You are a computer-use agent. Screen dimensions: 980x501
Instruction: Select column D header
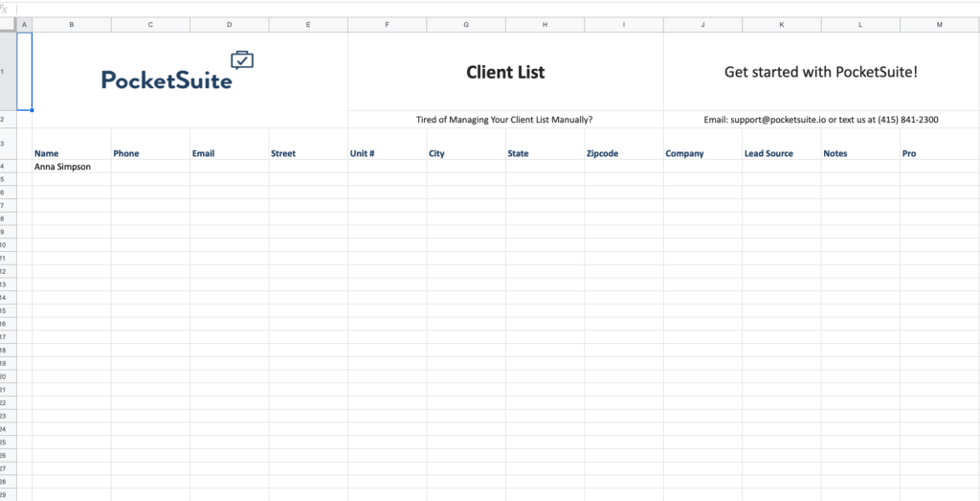pos(230,24)
